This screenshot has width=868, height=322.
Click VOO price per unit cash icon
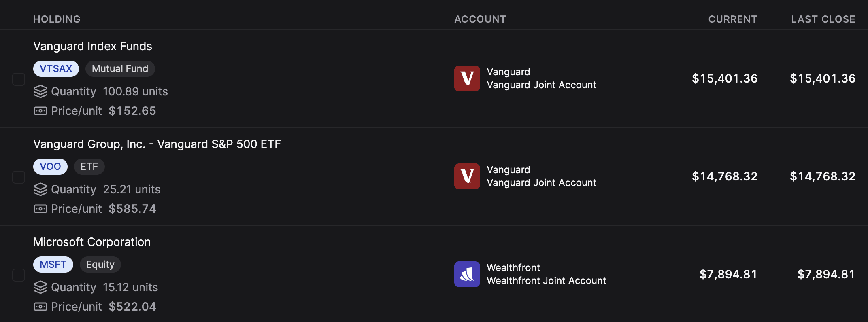pos(40,209)
